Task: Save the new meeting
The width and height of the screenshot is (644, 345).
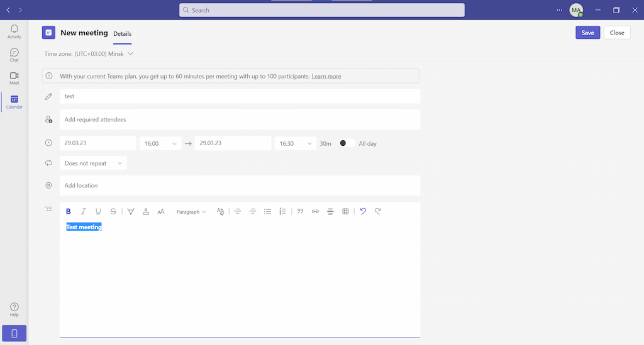Action: click(x=587, y=33)
